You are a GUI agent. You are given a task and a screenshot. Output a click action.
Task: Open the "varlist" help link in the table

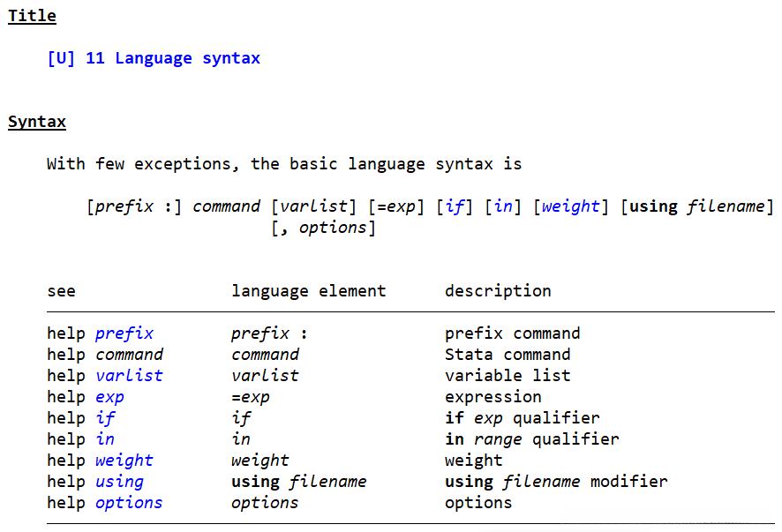pyautogui.click(x=129, y=376)
